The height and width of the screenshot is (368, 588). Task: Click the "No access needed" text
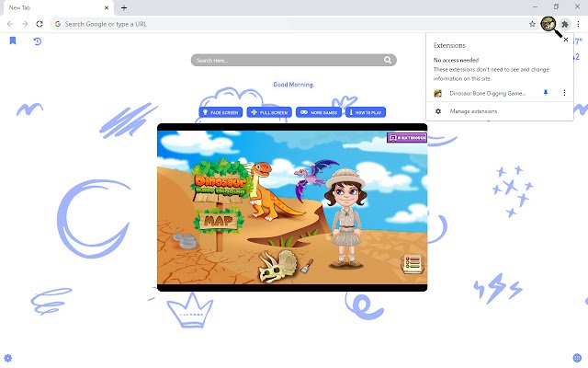456,60
